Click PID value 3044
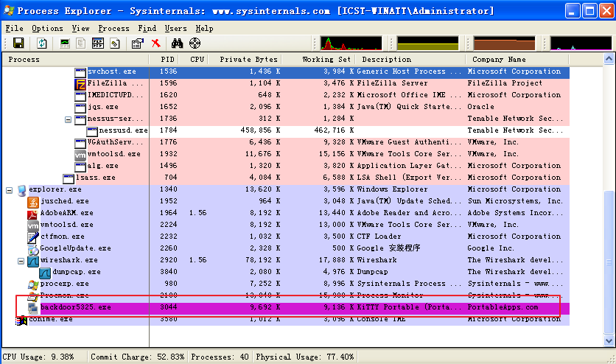 169,307
